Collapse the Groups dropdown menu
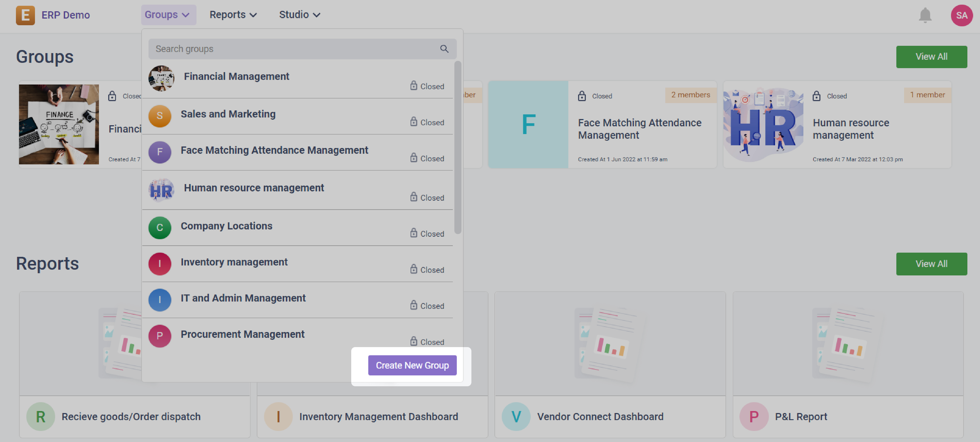 click(168, 15)
